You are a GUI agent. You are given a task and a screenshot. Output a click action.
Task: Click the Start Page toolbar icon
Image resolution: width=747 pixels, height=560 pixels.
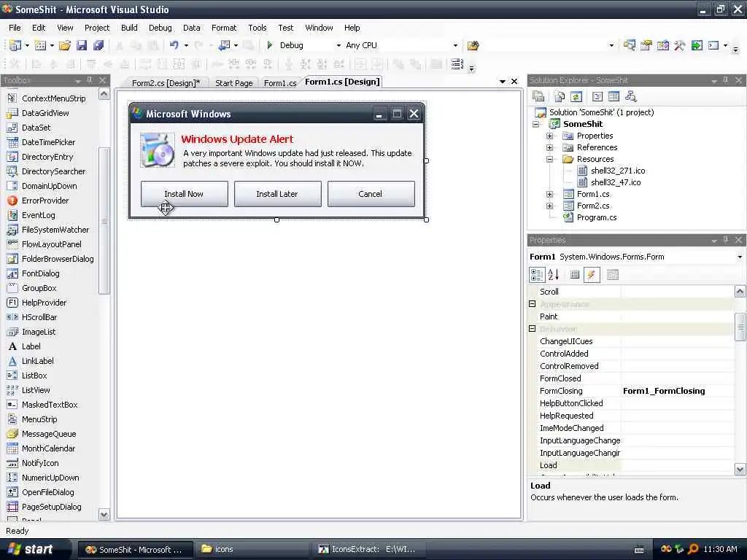tap(697, 45)
